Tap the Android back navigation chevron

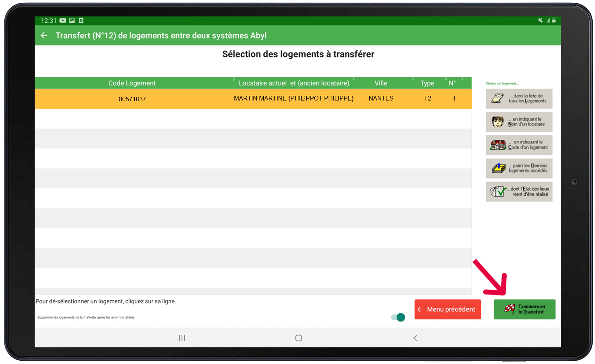tap(415, 338)
